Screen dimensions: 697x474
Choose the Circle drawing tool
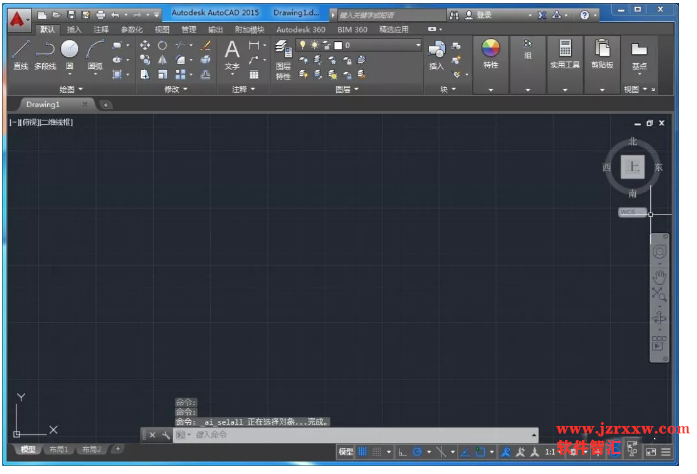[69, 54]
